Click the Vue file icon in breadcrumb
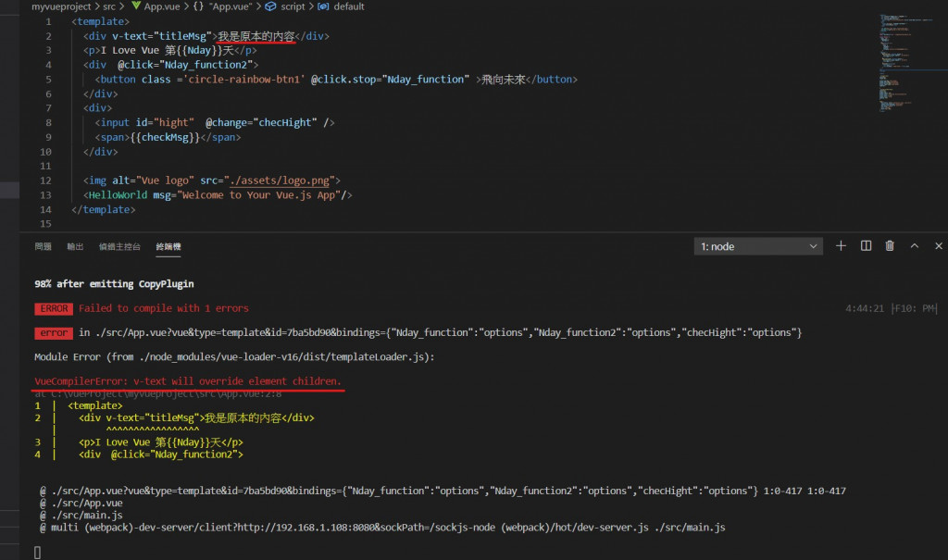948x560 pixels. 136,6
